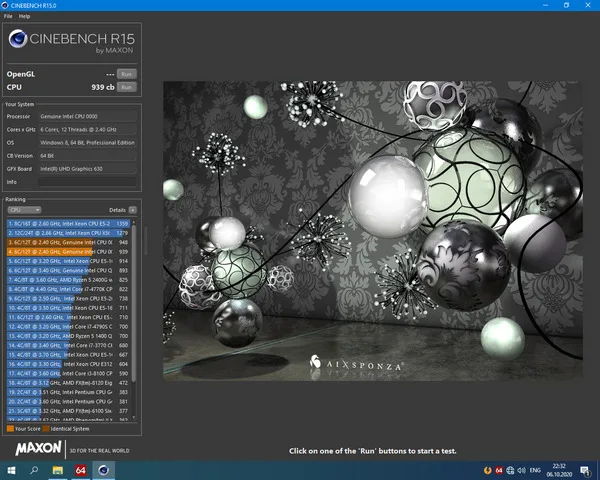
Task: Open the Help menu
Action: pyautogui.click(x=24, y=17)
